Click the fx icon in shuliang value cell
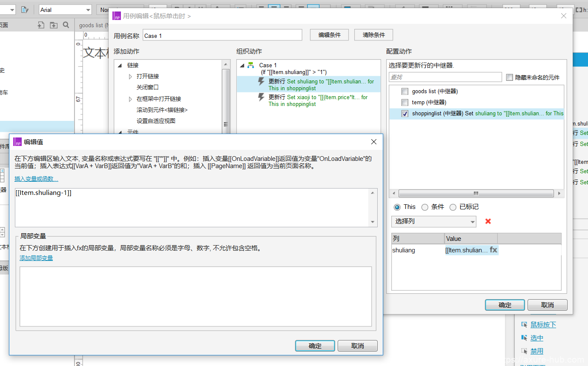The height and width of the screenshot is (366, 588). pyautogui.click(x=493, y=250)
